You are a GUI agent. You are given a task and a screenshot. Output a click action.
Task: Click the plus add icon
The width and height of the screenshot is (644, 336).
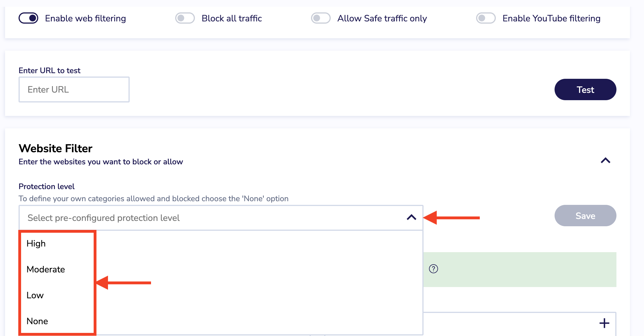pos(604,323)
